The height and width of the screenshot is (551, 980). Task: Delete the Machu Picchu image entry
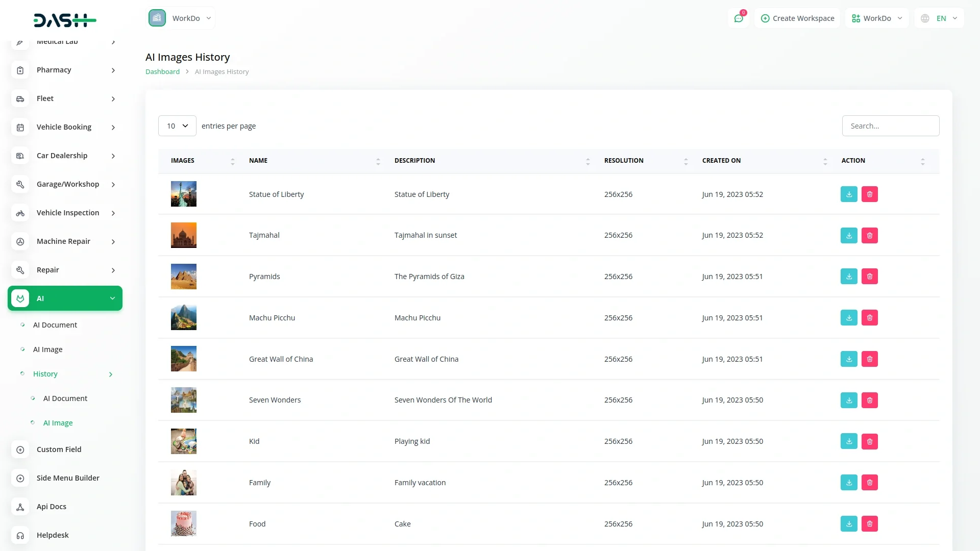tap(870, 318)
